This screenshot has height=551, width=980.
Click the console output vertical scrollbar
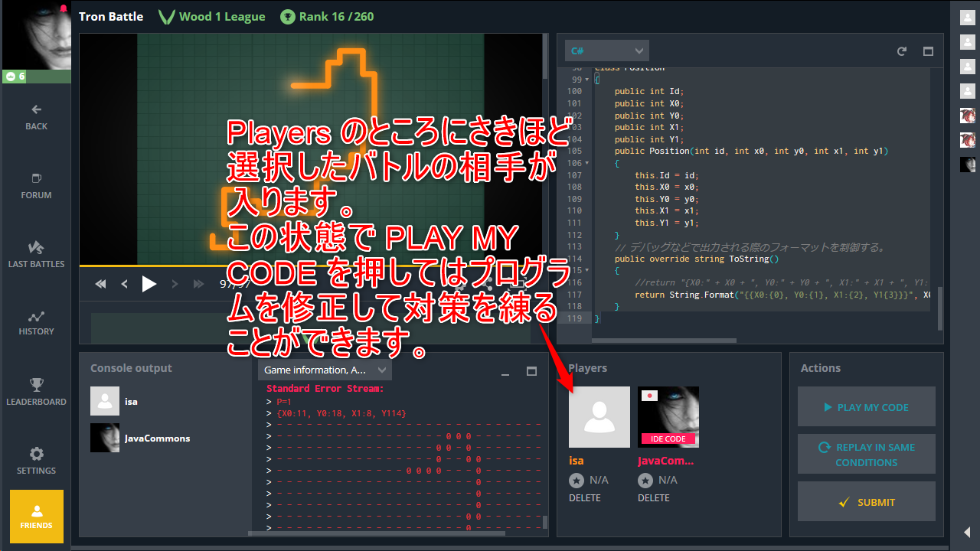pos(545,522)
